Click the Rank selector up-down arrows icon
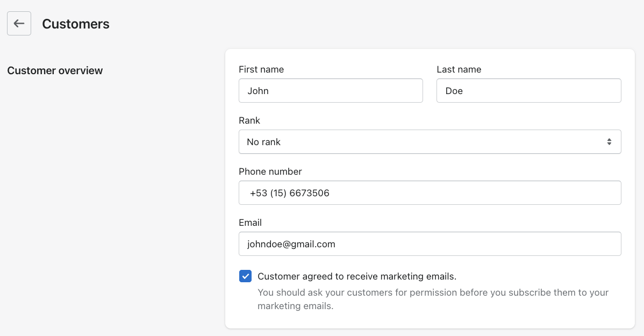This screenshot has height=336, width=644. (x=609, y=142)
